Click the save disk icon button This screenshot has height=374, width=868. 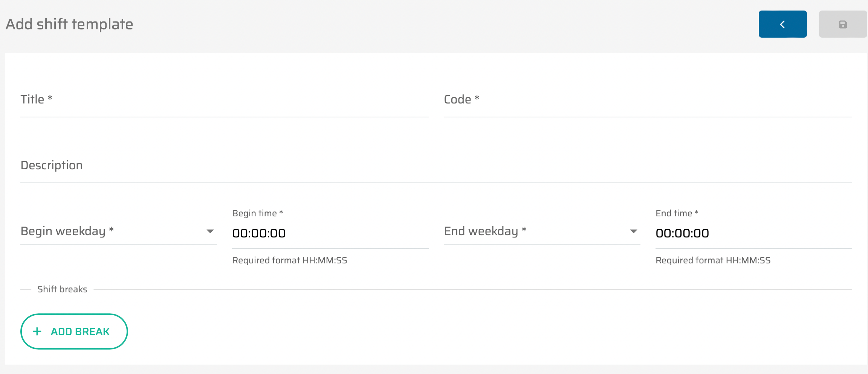[843, 24]
